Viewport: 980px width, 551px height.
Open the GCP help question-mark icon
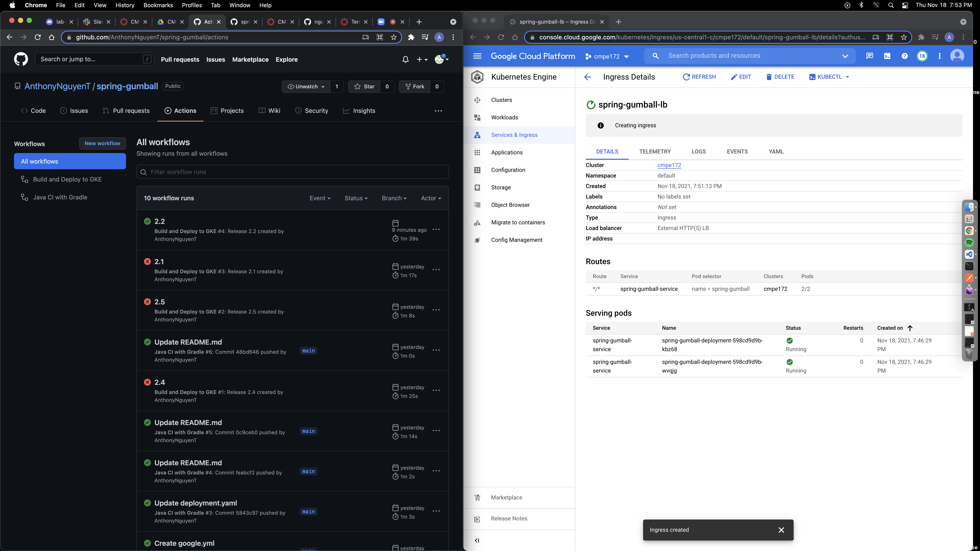(904, 56)
